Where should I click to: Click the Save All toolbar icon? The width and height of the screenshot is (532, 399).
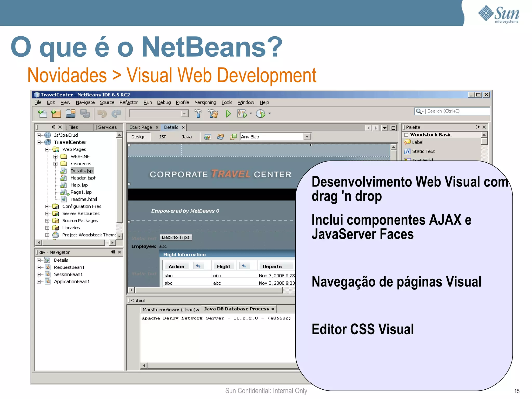click(x=85, y=114)
